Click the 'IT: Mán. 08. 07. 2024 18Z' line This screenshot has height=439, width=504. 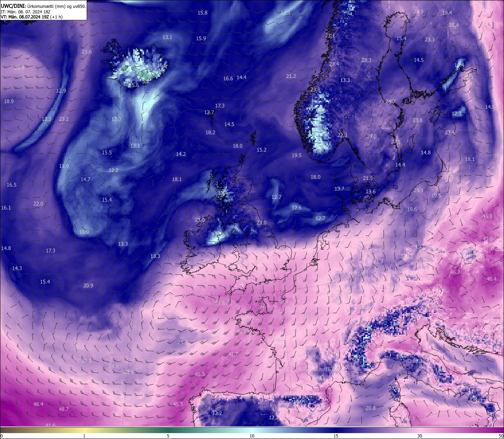25,12
